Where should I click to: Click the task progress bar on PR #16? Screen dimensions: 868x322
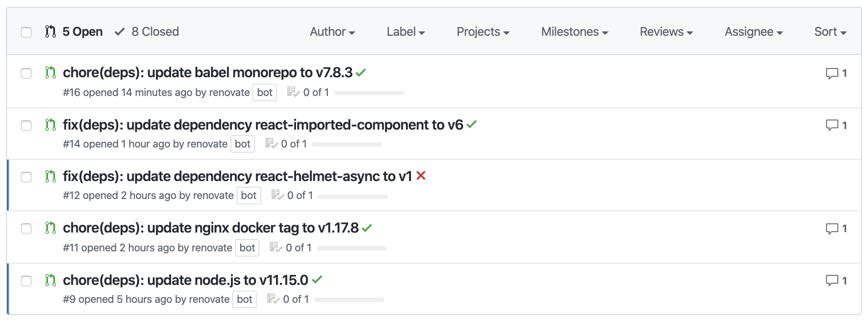pos(369,93)
